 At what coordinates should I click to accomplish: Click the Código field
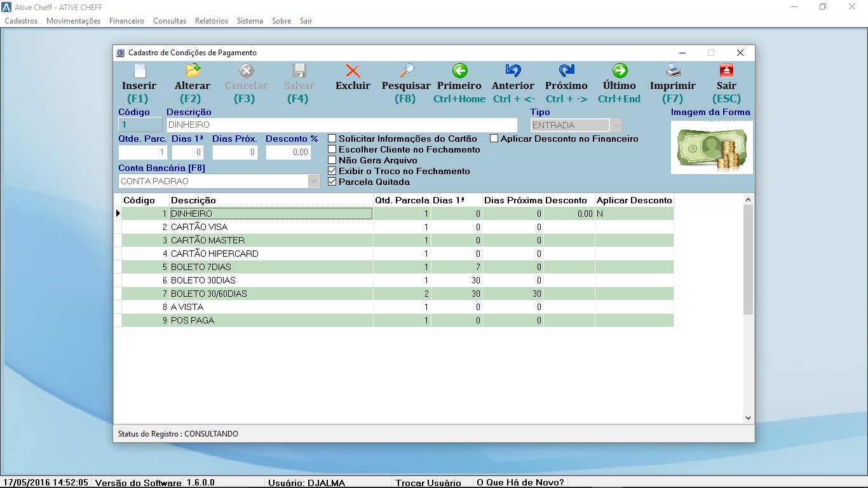pos(140,125)
